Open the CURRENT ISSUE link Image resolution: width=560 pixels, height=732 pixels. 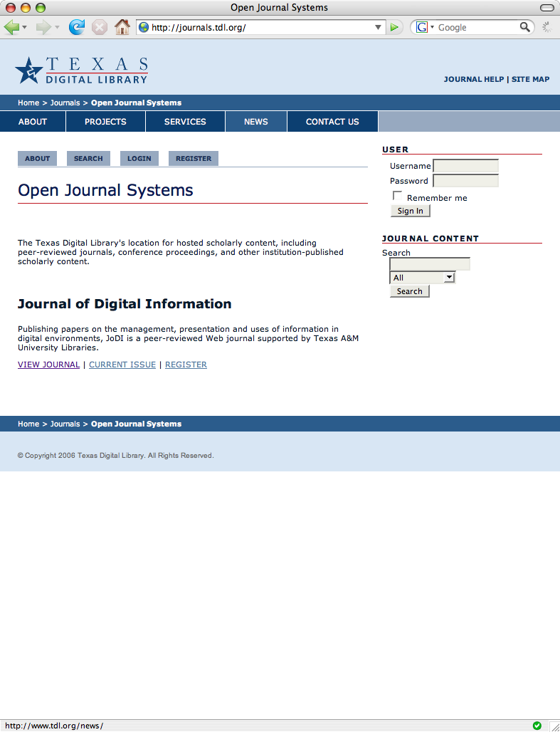tap(122, 365)
